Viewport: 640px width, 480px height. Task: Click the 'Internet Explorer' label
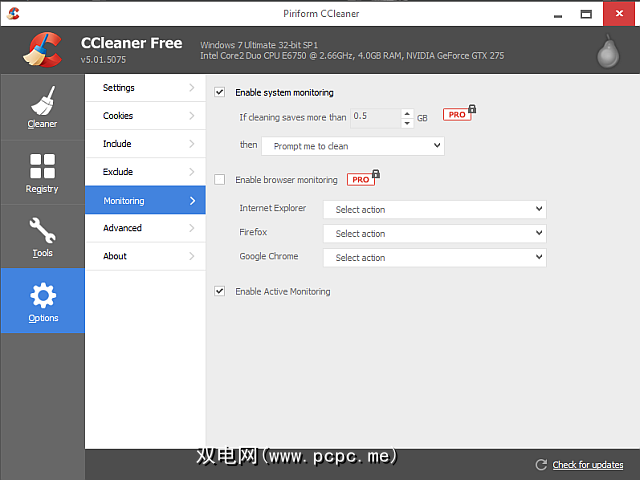[x=272, y=208]
